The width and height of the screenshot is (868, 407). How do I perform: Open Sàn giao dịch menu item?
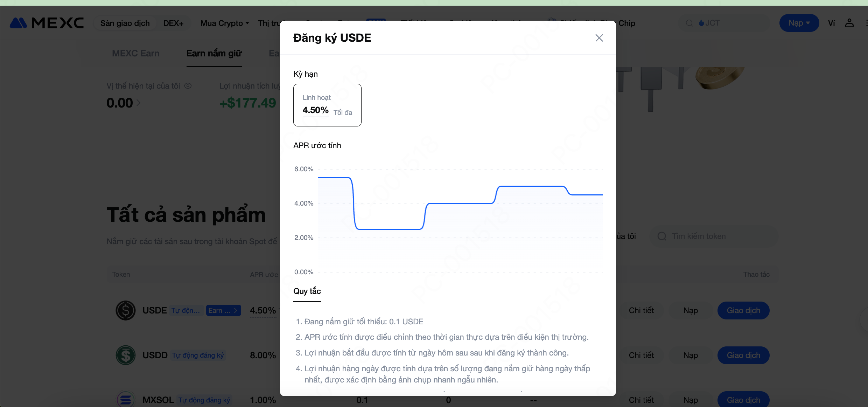point(125,23)
